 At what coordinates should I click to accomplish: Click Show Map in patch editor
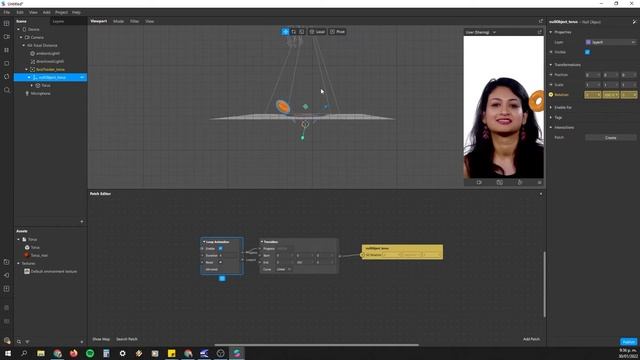pyautogui.click(x=101, y=339)
